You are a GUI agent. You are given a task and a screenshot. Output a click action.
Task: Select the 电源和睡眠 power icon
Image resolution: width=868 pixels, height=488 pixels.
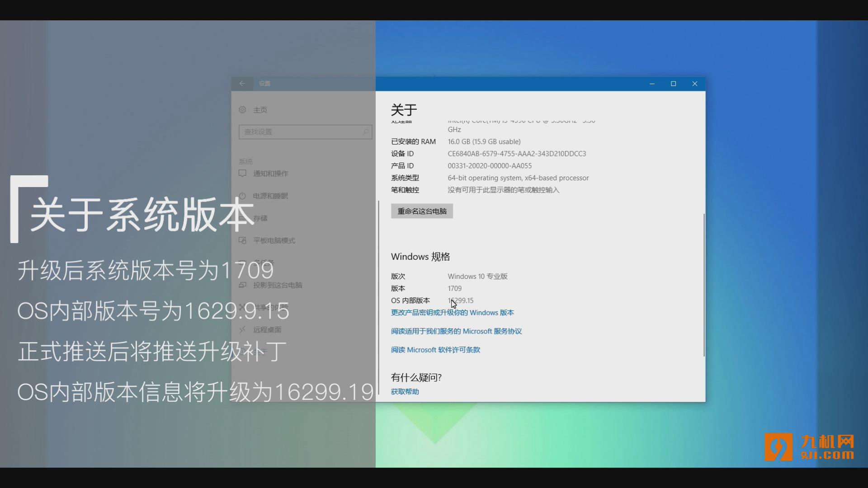(243, 196)
